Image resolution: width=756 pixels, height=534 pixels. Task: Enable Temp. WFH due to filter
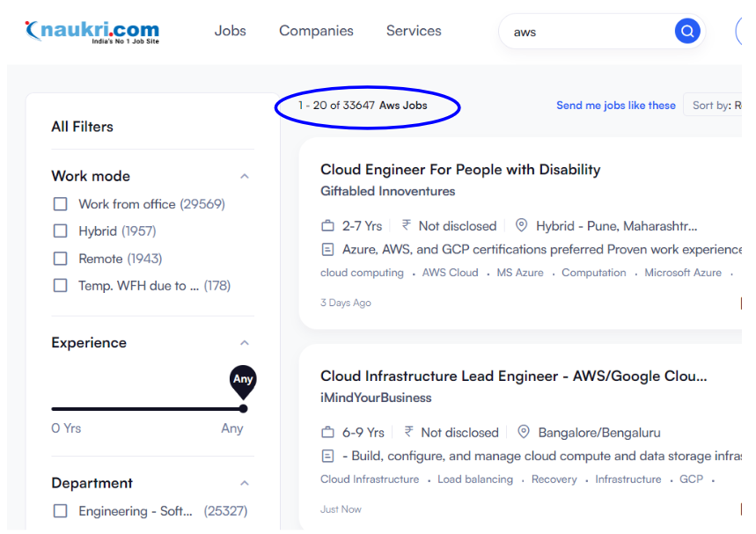click(60, 285)
